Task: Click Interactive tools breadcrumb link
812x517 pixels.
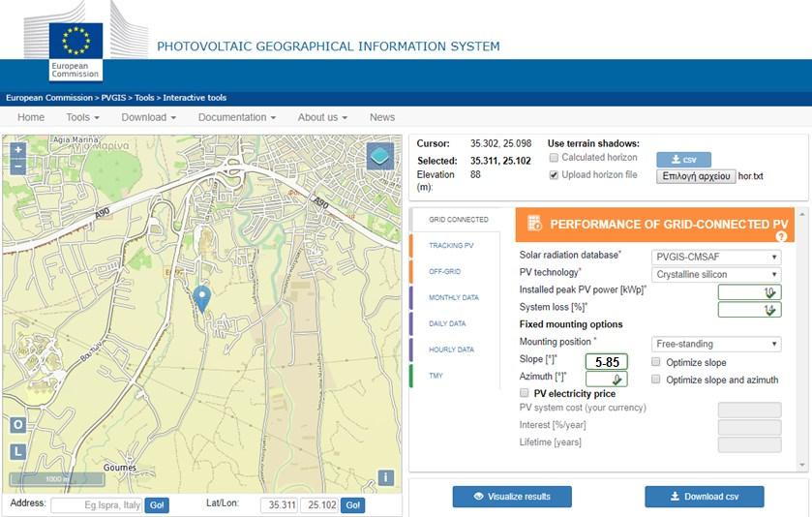Action: click(x=195, y=98)
